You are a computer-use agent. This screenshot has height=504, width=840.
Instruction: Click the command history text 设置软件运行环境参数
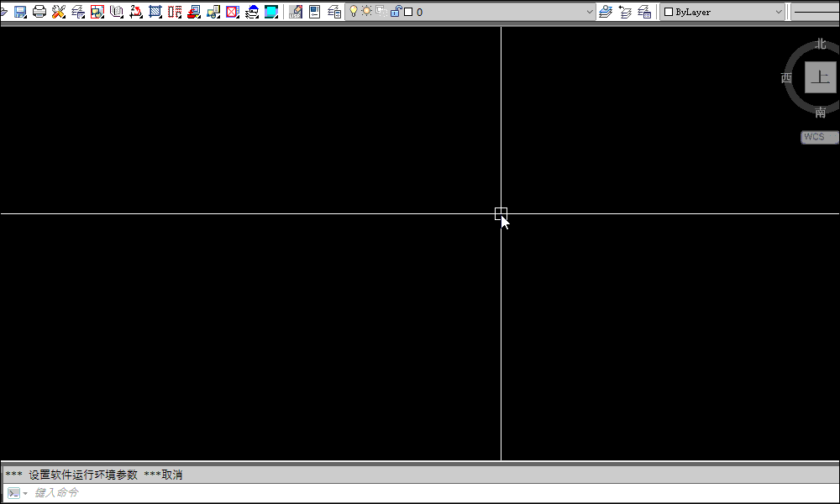point(83,475)
